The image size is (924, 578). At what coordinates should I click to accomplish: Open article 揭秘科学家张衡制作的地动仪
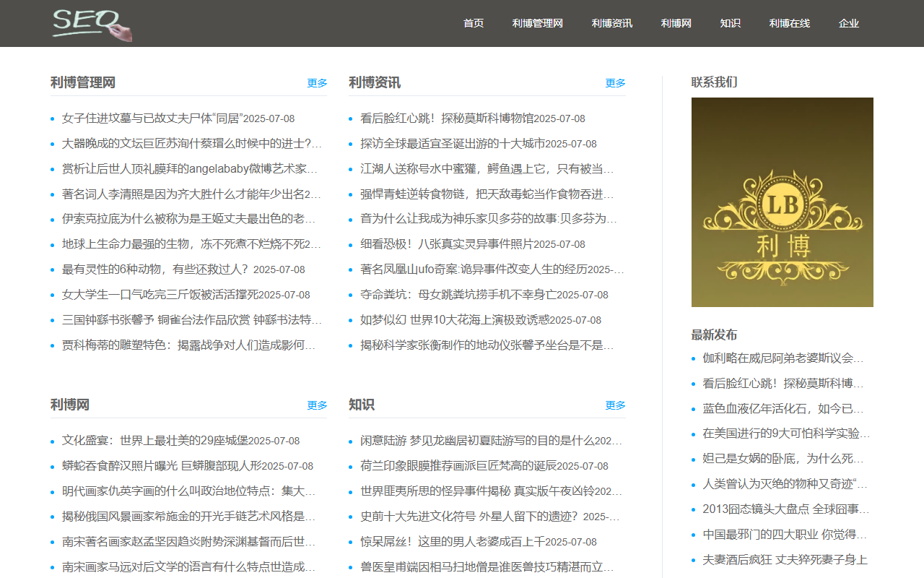pyautogui.click(x=487, y=345)
